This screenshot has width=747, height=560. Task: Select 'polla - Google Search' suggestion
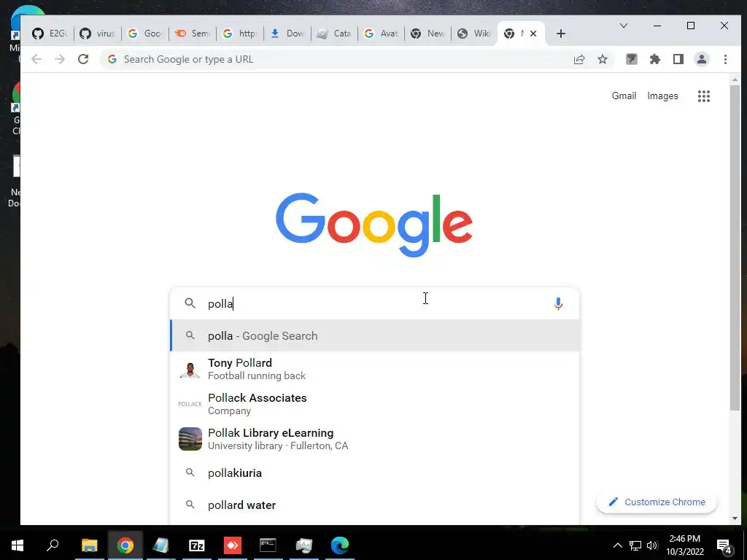tap(375, 335)
